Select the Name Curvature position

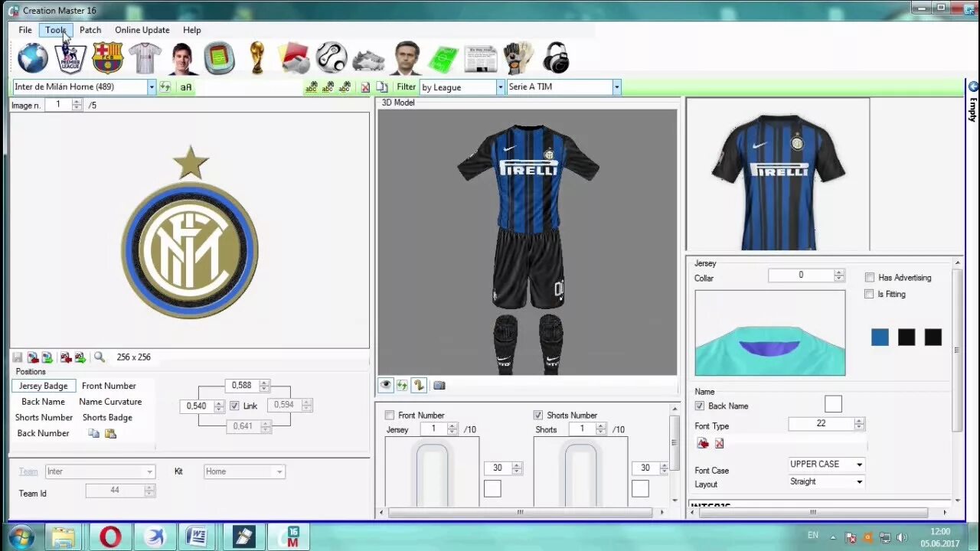(110, 402)
